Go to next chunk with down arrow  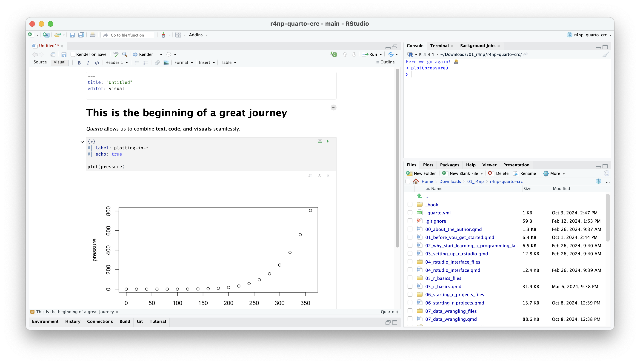[354, 54]
